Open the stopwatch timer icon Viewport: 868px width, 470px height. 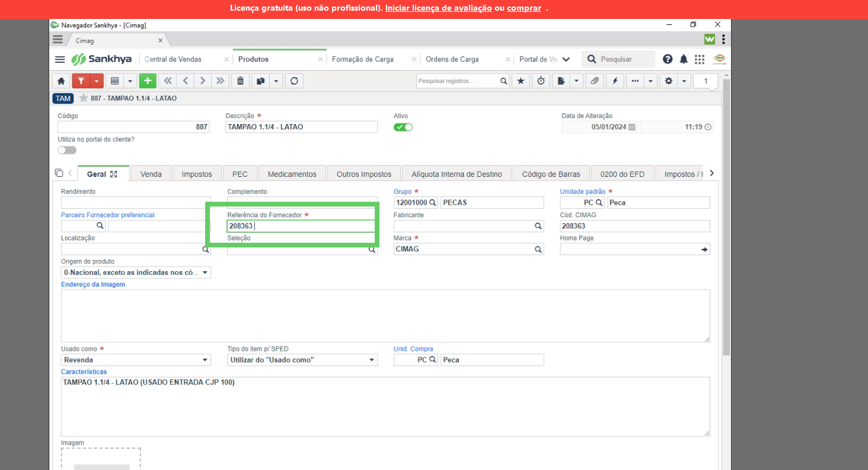541,81
